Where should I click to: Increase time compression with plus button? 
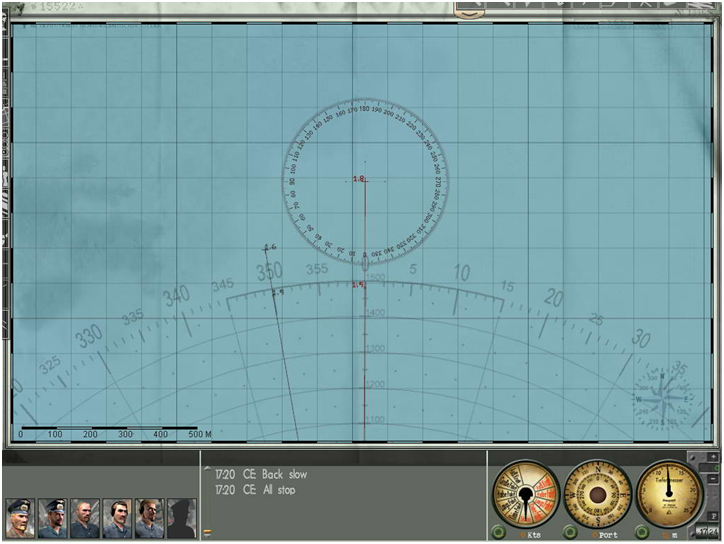pos(713,457)
